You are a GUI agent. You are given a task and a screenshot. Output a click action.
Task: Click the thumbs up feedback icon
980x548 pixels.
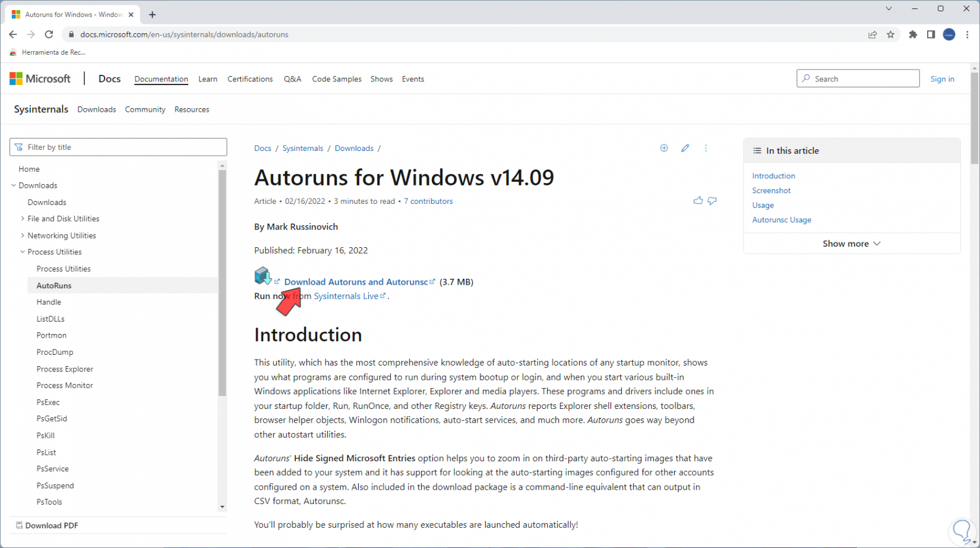coord(698,201)
